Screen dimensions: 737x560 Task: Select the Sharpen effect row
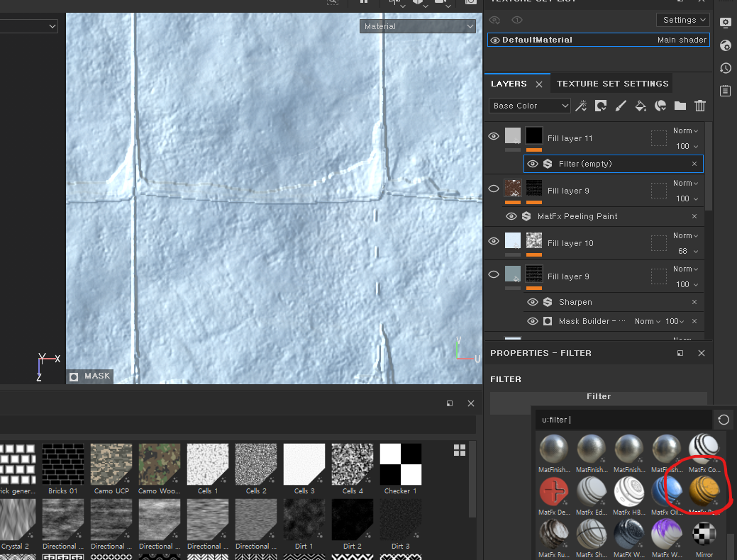[614, 302]
